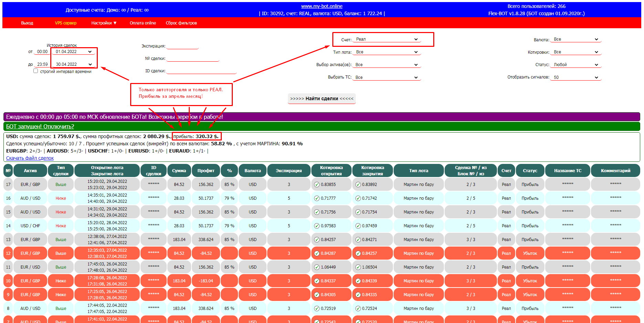Image resolution: width=644 pixels, height=323 pixels.
Task: Click the checkmark icon beside closing quote 1.06504
Action: (358, 267)
